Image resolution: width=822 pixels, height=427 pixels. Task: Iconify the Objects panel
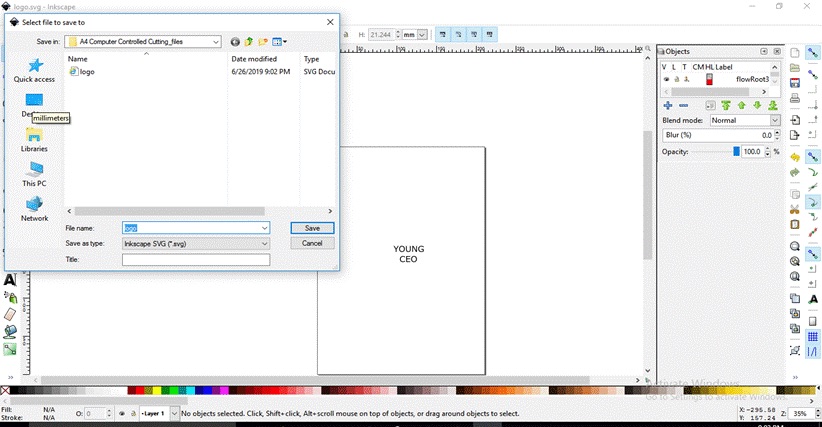(x=764, y=51)
